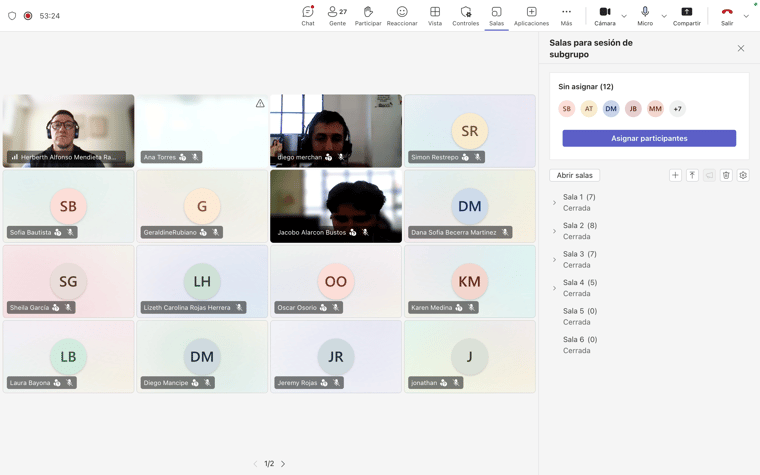Screen dimensions: 760x475
Task: Add a new room with plus icon
Action: tap(675, 175)
